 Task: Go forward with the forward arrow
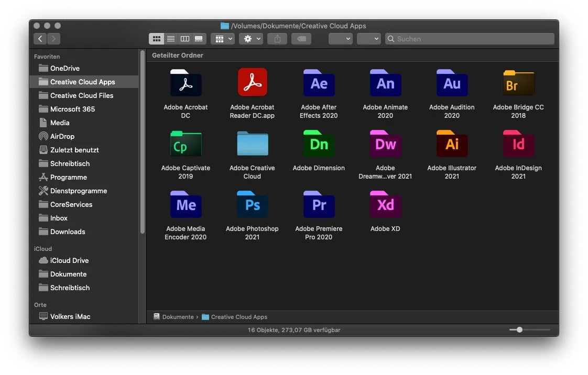pyautogui.click(x=53, y=39)
